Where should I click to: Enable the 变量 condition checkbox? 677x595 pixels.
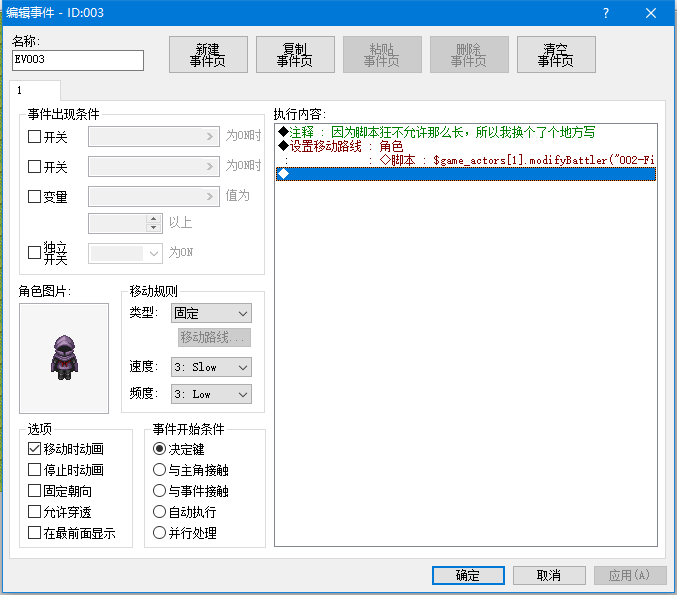point(35,196)
